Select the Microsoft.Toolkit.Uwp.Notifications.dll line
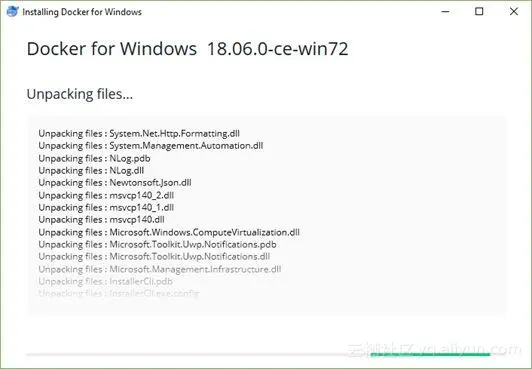Image resolution: width=532 pixels, height=369 pixels. click(x=154, y=257)
